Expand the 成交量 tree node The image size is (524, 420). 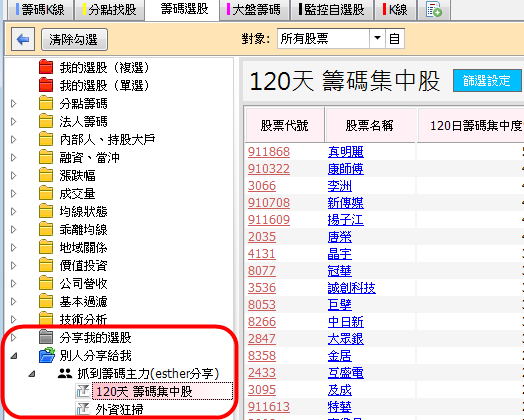(x=14, y=194)
